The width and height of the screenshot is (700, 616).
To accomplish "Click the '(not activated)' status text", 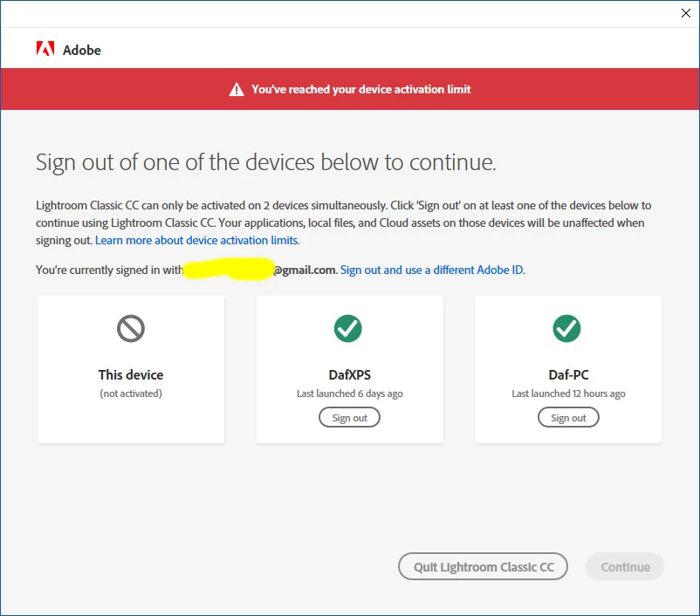I will tap(131, 394).
